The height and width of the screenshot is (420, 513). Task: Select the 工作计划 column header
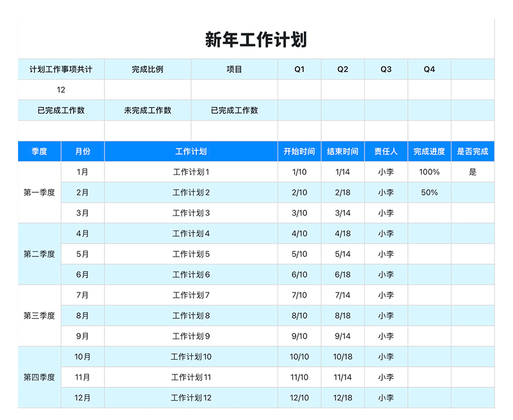point(191,151)
